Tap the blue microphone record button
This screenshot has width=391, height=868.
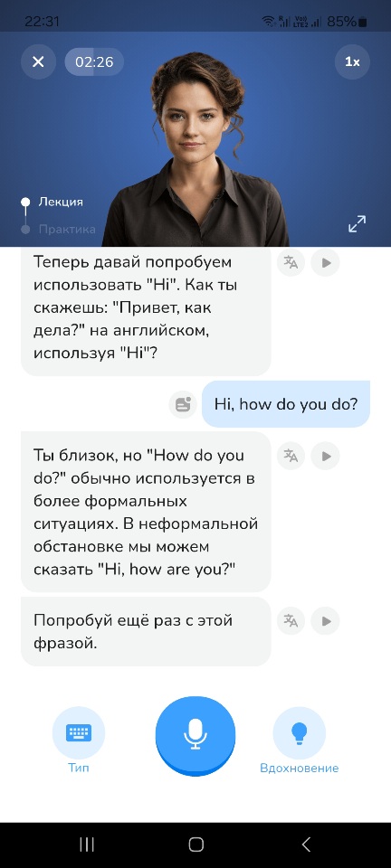[x=195, y=736]
